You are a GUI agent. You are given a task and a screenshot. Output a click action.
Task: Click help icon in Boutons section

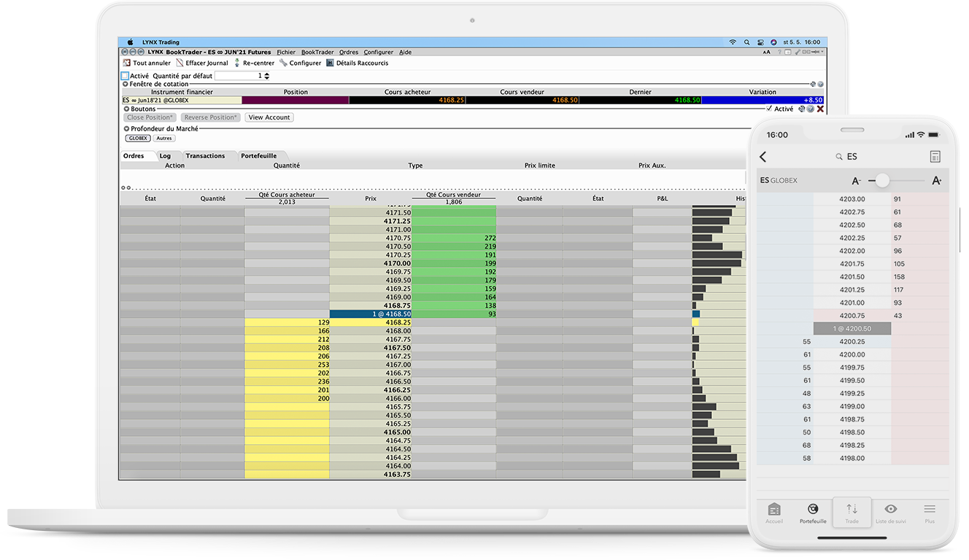811,109
